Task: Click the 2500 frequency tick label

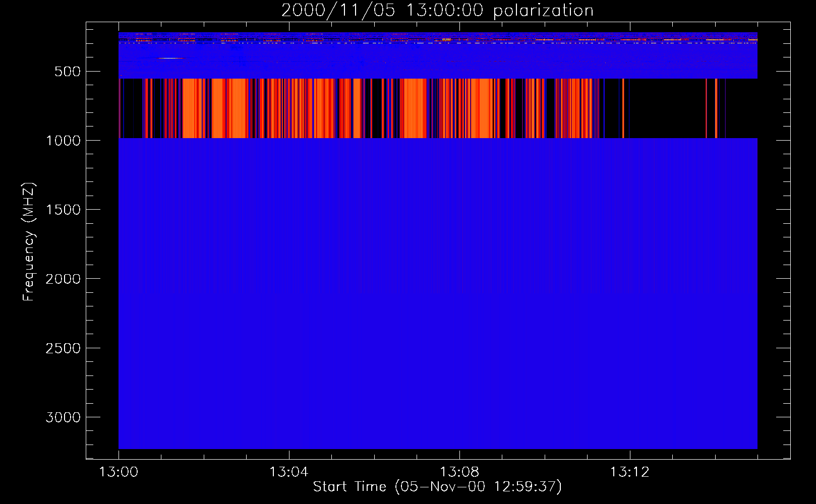Action: (x=63, y=348)
